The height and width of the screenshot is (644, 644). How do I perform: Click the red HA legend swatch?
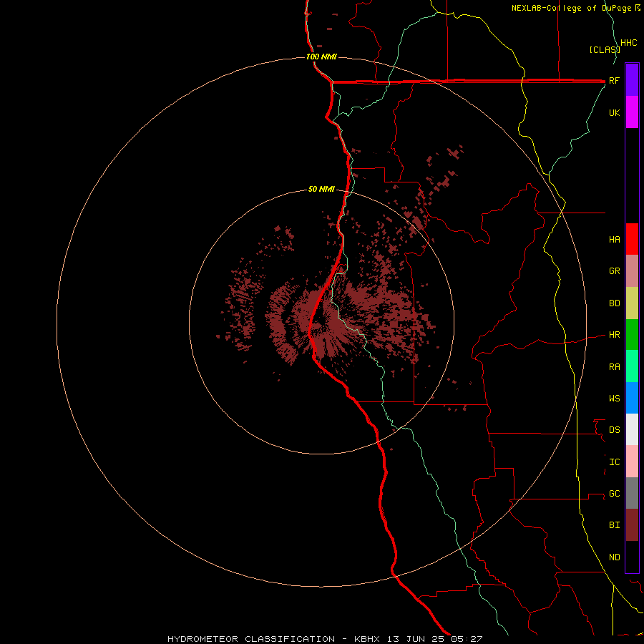pos(632,239)
